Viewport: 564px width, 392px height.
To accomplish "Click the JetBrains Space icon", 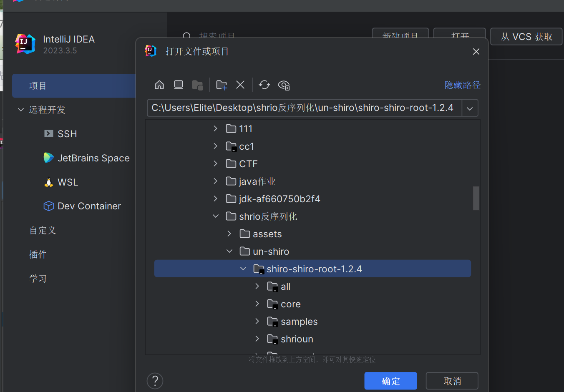I will (49, 158).
